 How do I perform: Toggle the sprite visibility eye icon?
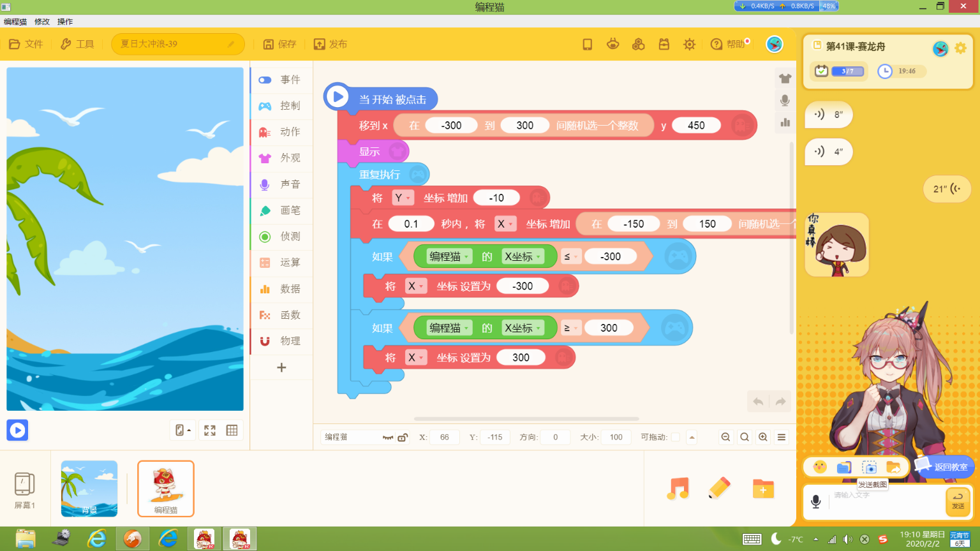click(388, 437)
